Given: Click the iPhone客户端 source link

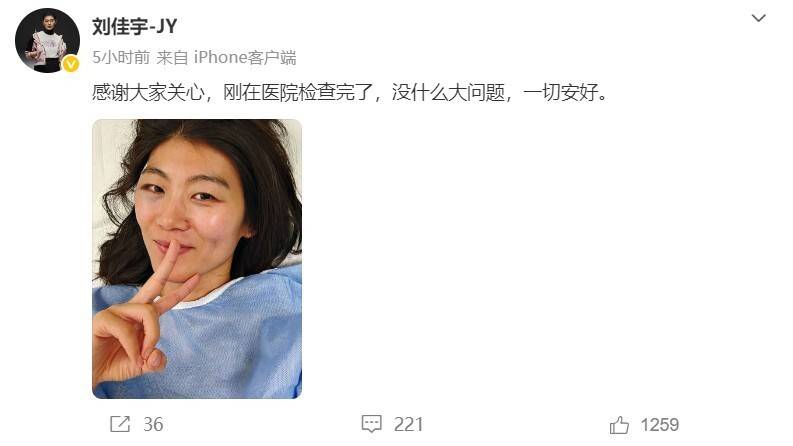Looking at the screenshot, I should click(x=245, y=57).
